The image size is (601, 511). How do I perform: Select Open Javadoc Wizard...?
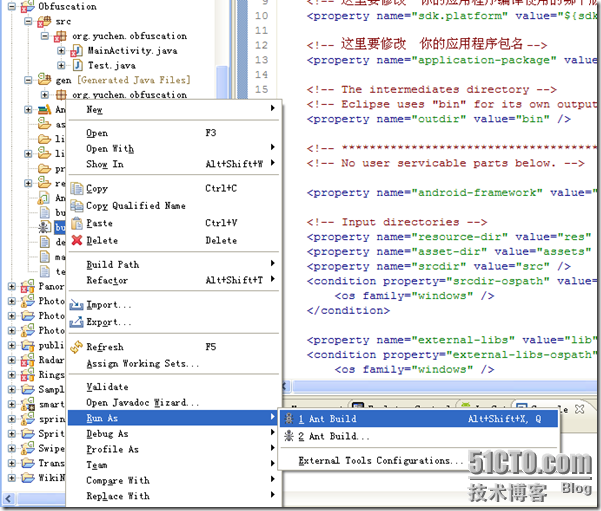click(x=174, y=403)
